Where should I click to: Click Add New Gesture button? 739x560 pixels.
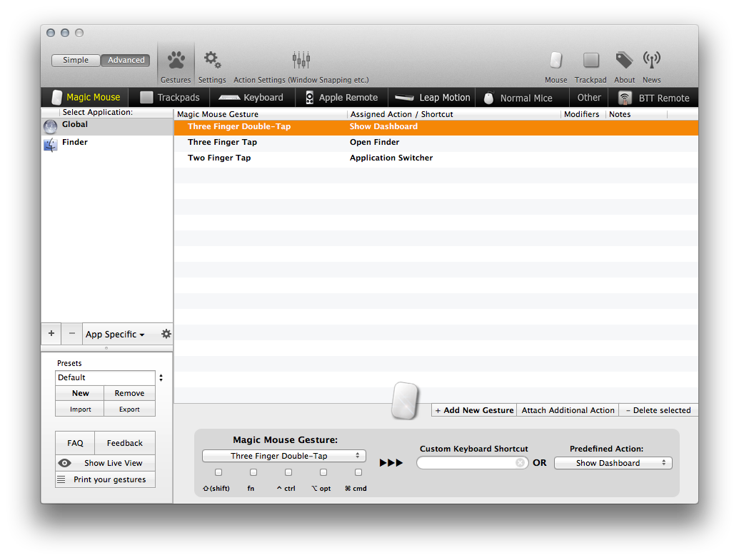click(474, 410)
